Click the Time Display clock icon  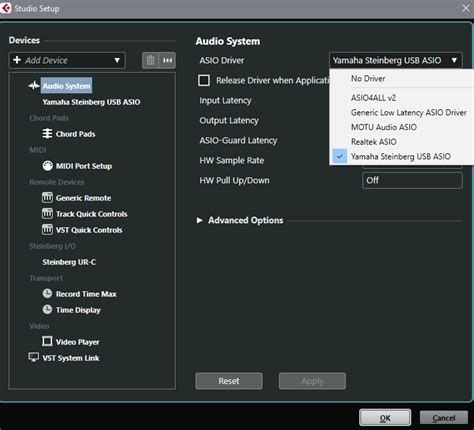point(47,310)
